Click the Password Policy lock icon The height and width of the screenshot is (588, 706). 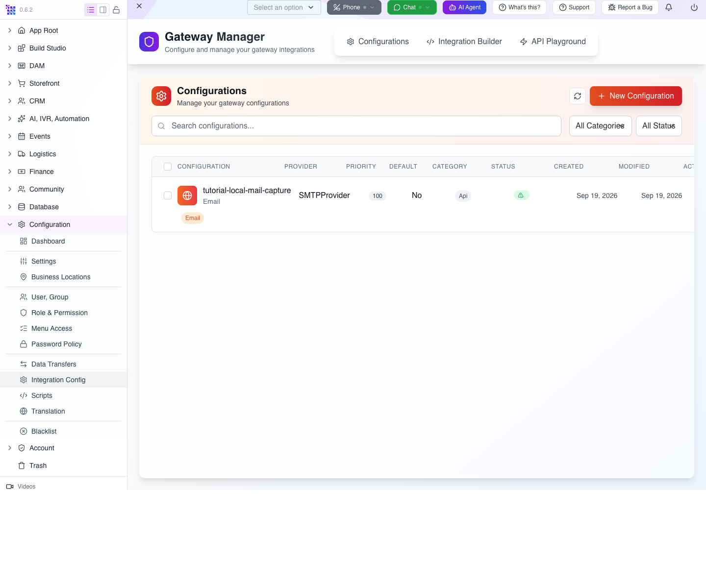click(x=24, y=344)
